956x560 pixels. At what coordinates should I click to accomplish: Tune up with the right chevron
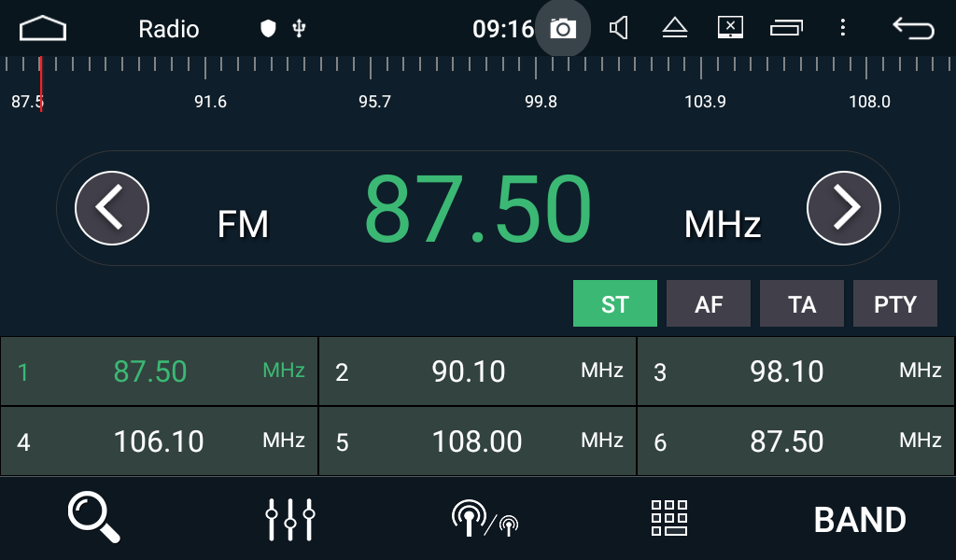(843, 207)
